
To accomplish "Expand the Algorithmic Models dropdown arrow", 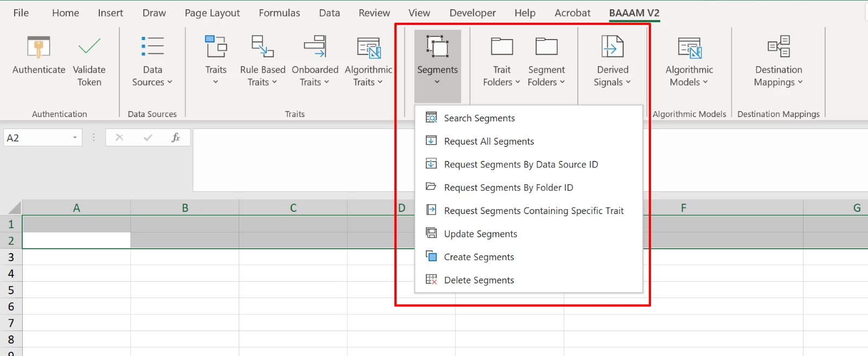I will pos(705,82).
